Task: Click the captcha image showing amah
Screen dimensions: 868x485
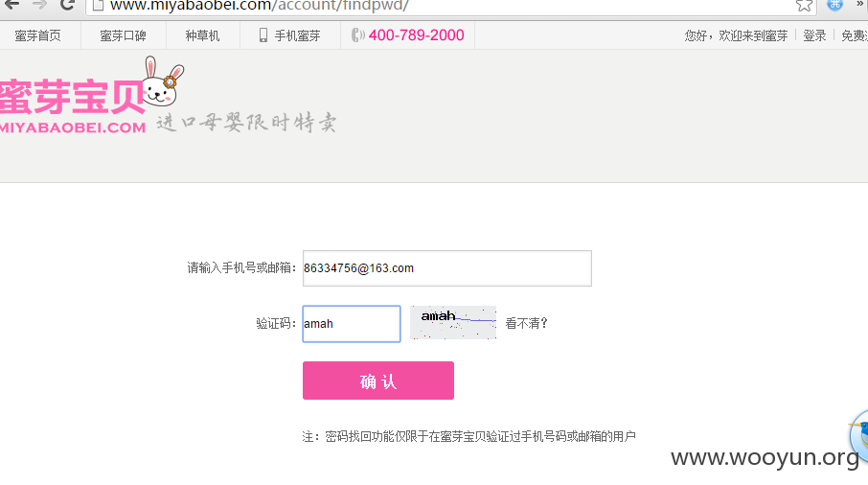Action: click(453, 323)
